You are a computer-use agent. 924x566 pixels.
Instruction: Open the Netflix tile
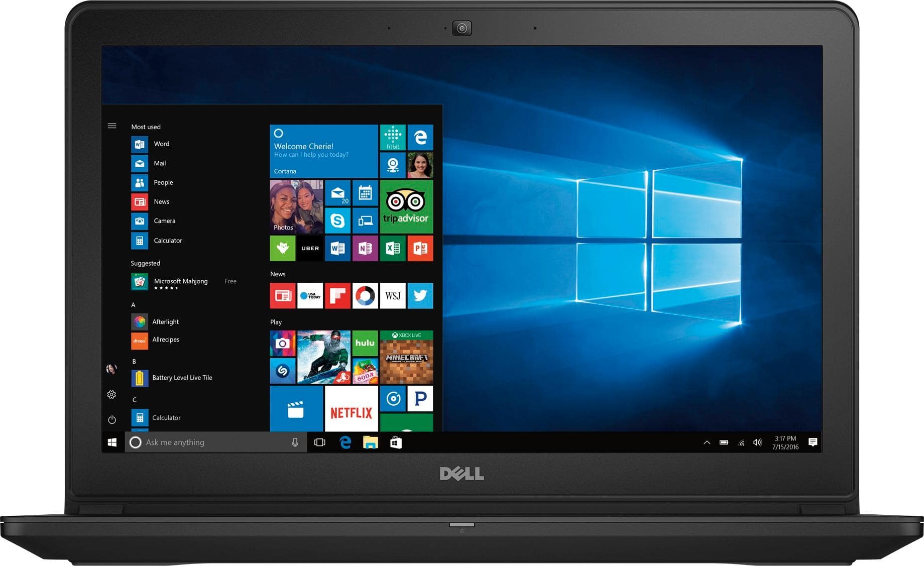(352, 408)
